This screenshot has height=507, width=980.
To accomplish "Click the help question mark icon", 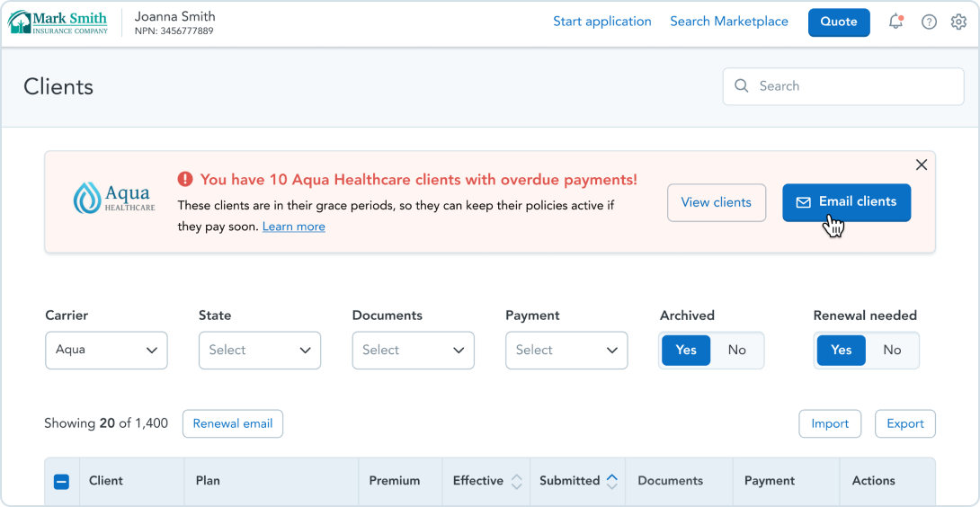I will (930, 22).
